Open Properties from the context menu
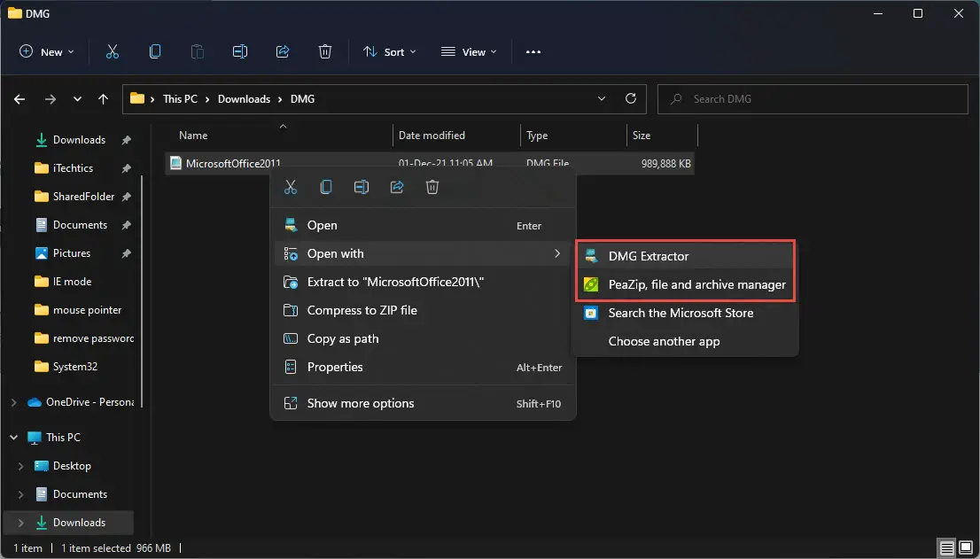This screenshot has height=559, width=980. pos(423,368)
